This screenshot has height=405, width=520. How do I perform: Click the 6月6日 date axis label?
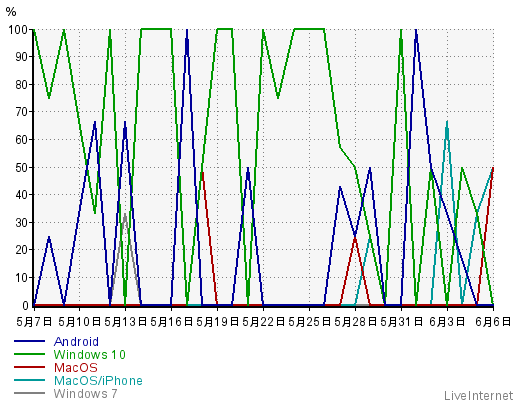[493, 322]
